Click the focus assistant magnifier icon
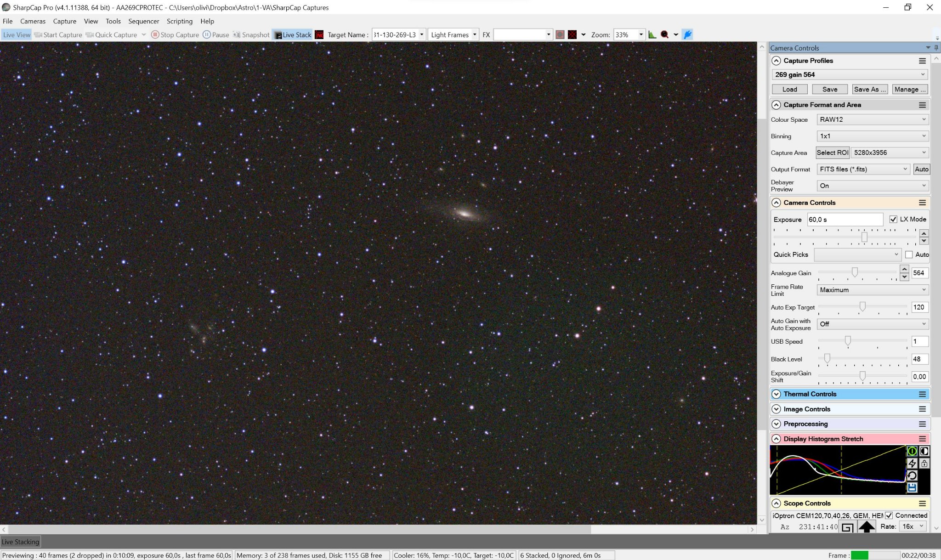 click(x=664, y=35)
